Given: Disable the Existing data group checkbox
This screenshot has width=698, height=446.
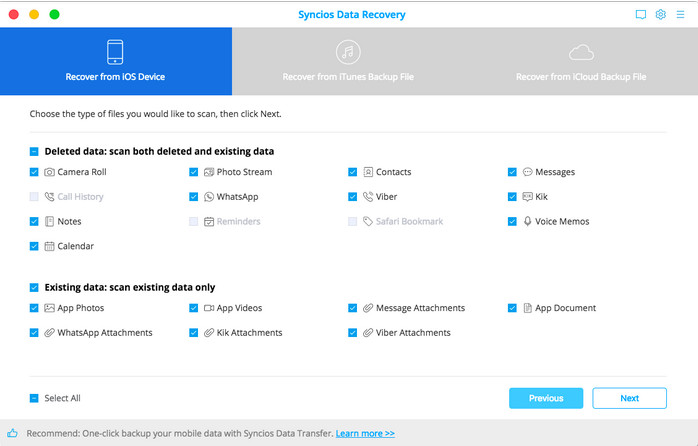Looking at the screenshot, I should click(x=34, y=287).
